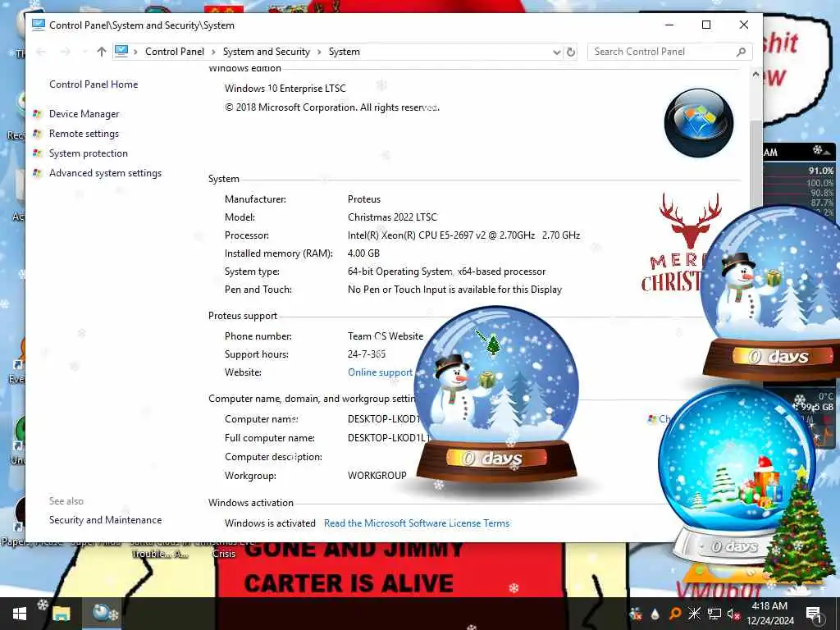Click the WORKGROUP value
Screen dimensions: 840x630
pos(377,475)
